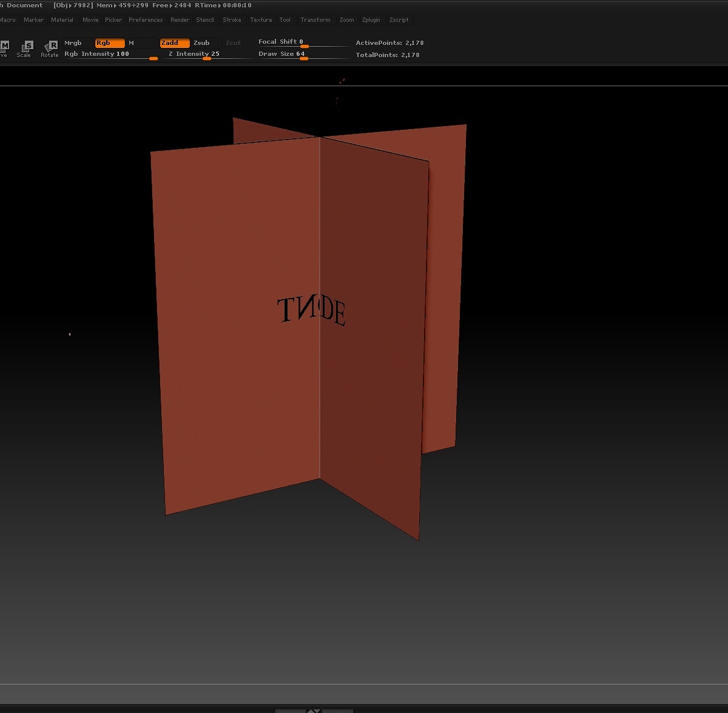The height and width of the screenshot is (713, 728).
Task: Click the ActivePoints: 2,178 readout
Action: pyautogui.click(x=389, y=43)
